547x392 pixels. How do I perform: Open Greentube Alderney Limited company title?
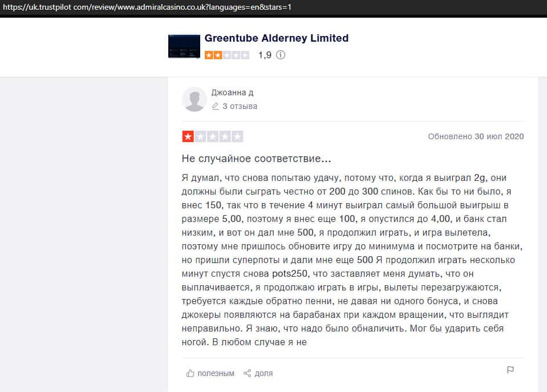tap(276, 38)
